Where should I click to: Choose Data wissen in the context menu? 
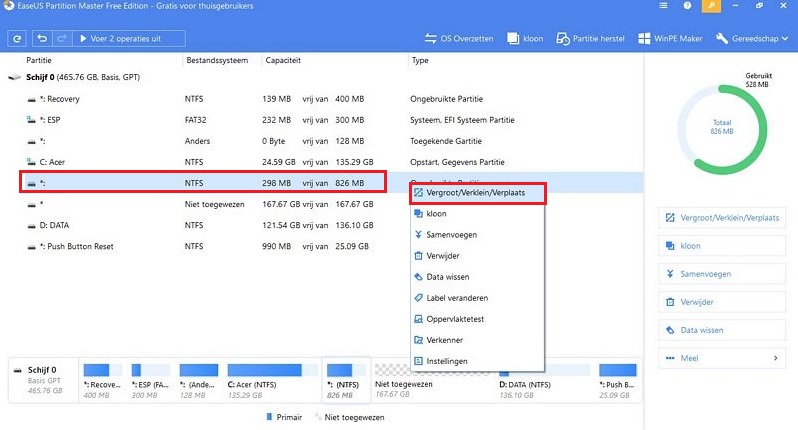coord(477,277)
